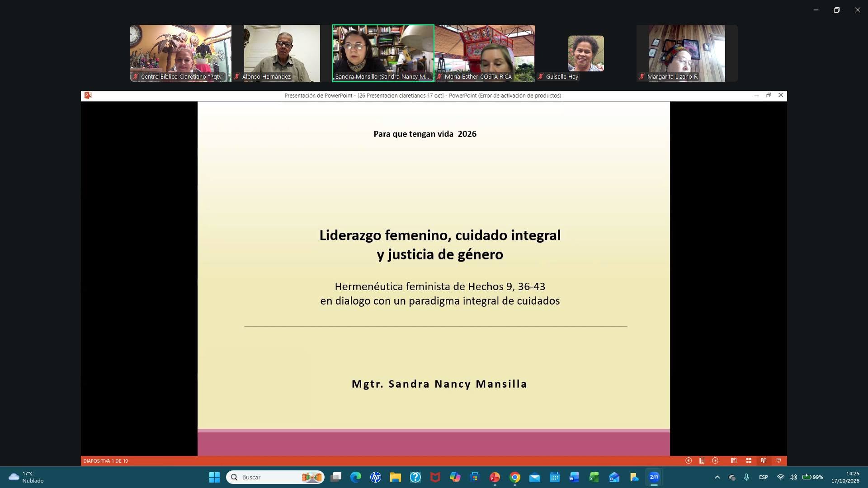Screen dimensions: 868x488
Task: Open McAfee from taskbar
Action: pos(435,477)
